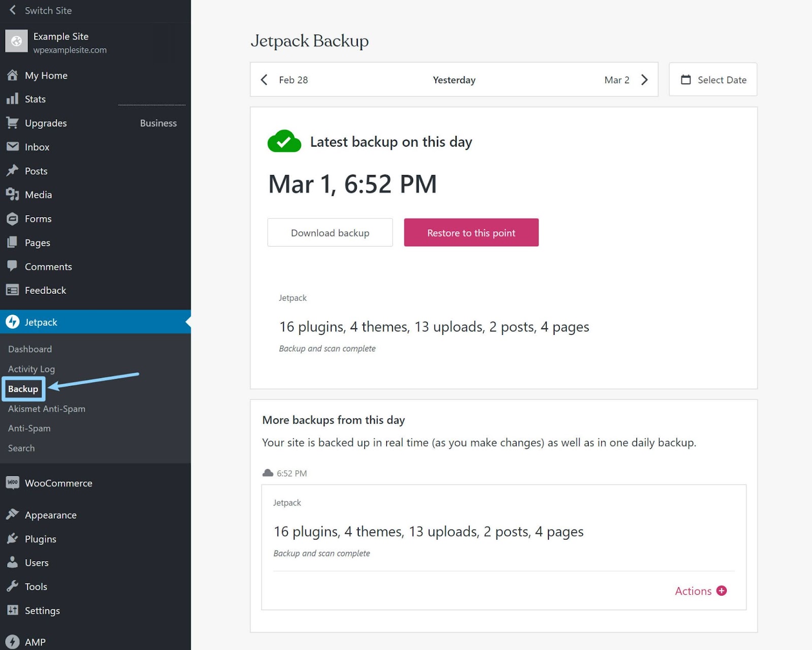The height and width of the screenshot is (650, 812).
Task: Click the WooCommerce Woo icon
Action: [13, 483]
